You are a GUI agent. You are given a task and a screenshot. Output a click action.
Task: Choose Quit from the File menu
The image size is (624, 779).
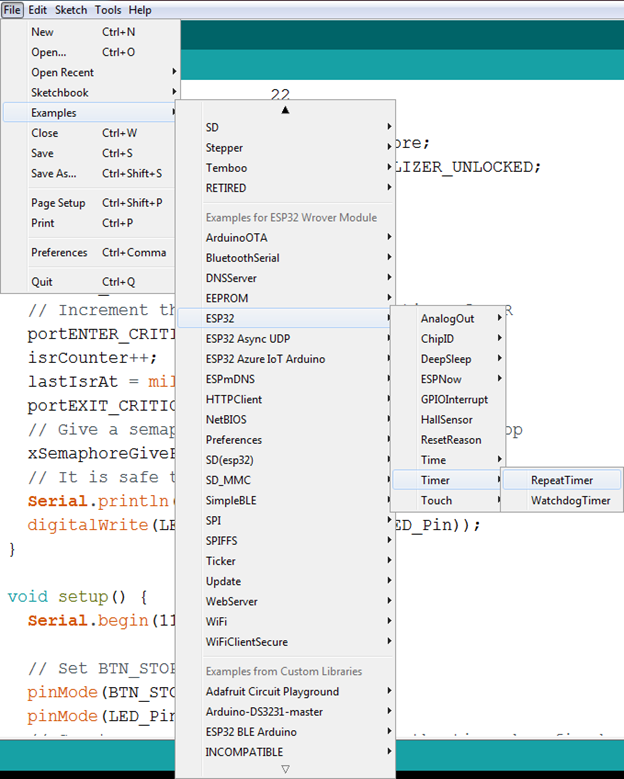(x=90, y=282)
